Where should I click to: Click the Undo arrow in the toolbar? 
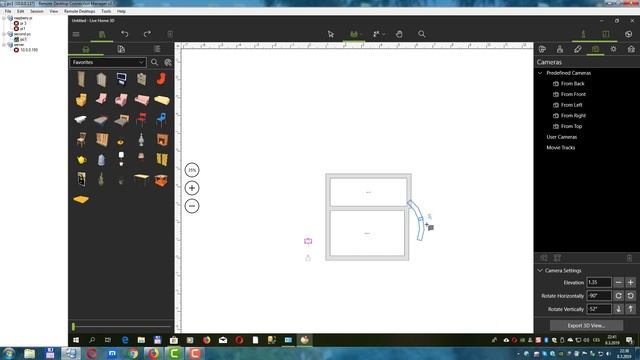(124, 34)
